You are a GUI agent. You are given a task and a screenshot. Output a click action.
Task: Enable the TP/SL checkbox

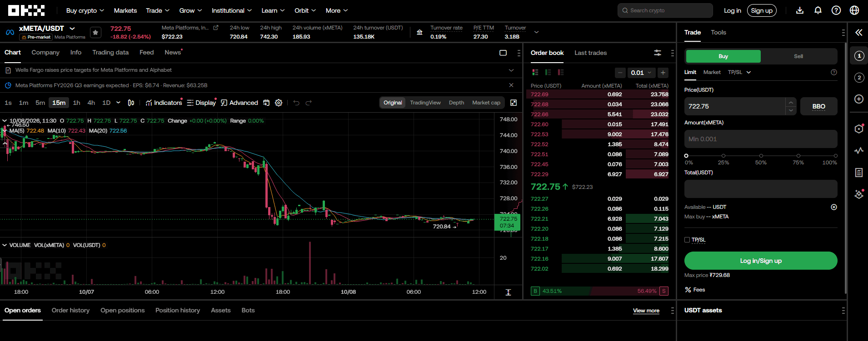pyautogui.click(x=687, y=240)
